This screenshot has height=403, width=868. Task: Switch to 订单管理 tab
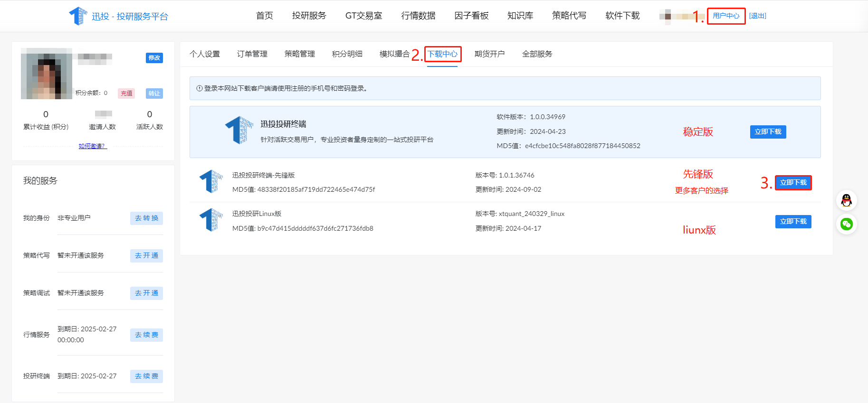click(252, 54)
